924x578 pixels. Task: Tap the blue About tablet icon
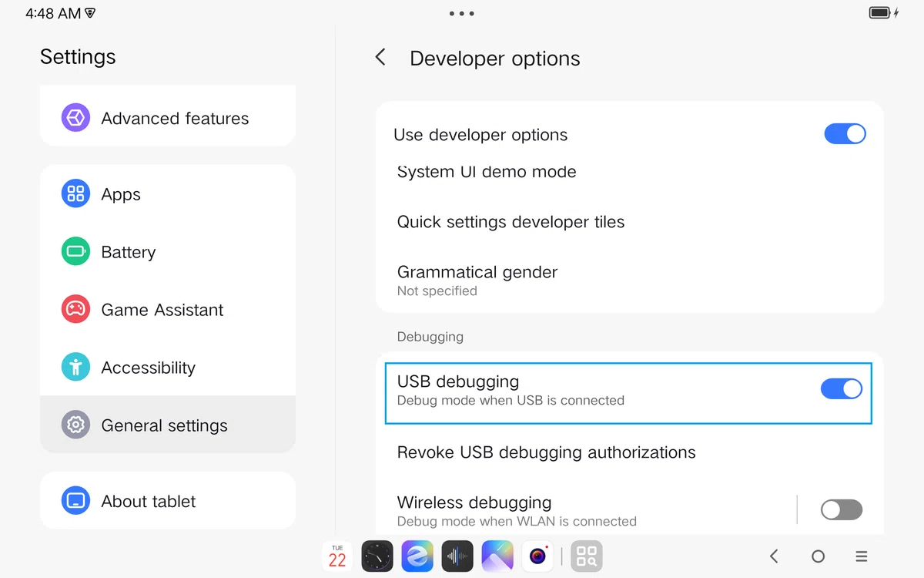[75, 501]
